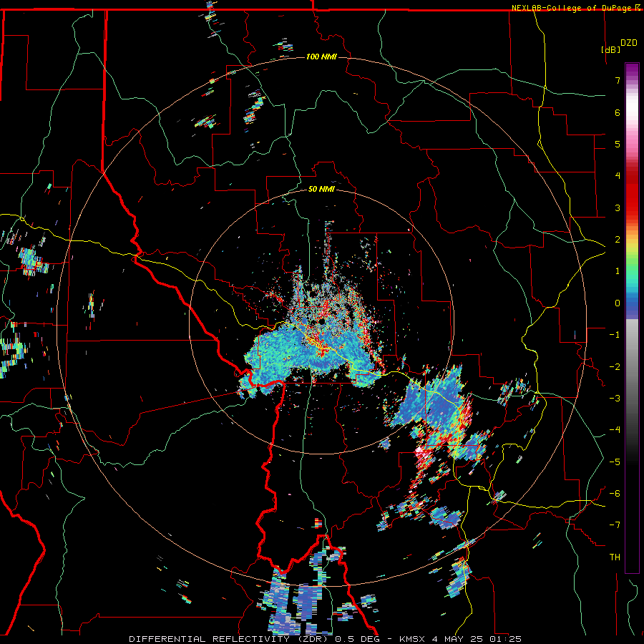Click the 7 value on the color scale

point(618,80)
